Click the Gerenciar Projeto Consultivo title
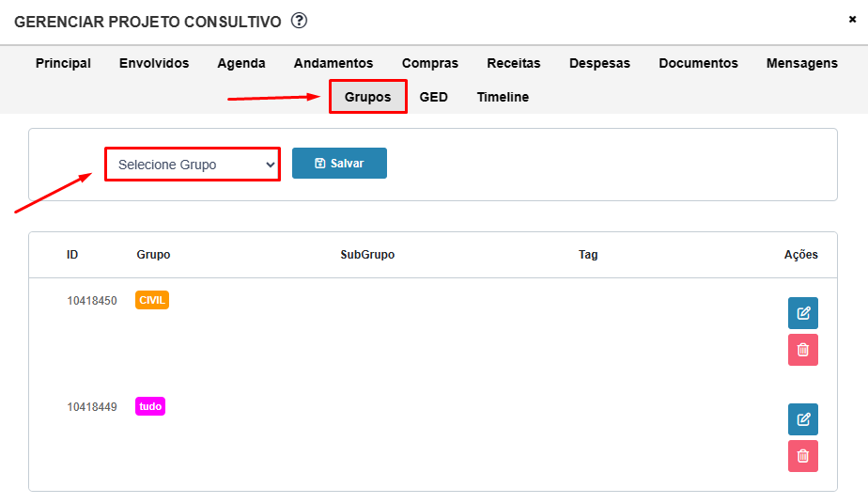The image size is (868, 504). pyautogui.click(x=147, y=22)
